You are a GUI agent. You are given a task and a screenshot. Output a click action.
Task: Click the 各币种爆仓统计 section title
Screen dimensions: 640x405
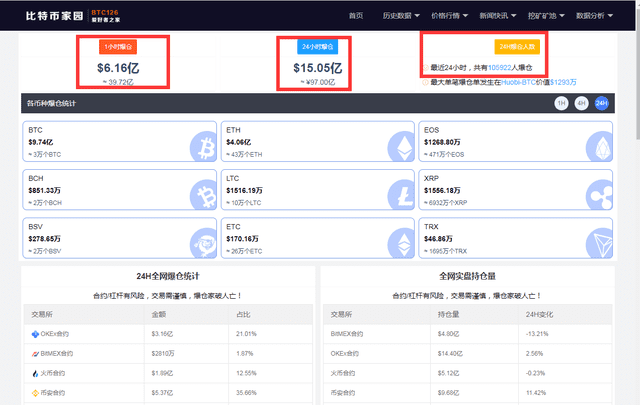51,103
